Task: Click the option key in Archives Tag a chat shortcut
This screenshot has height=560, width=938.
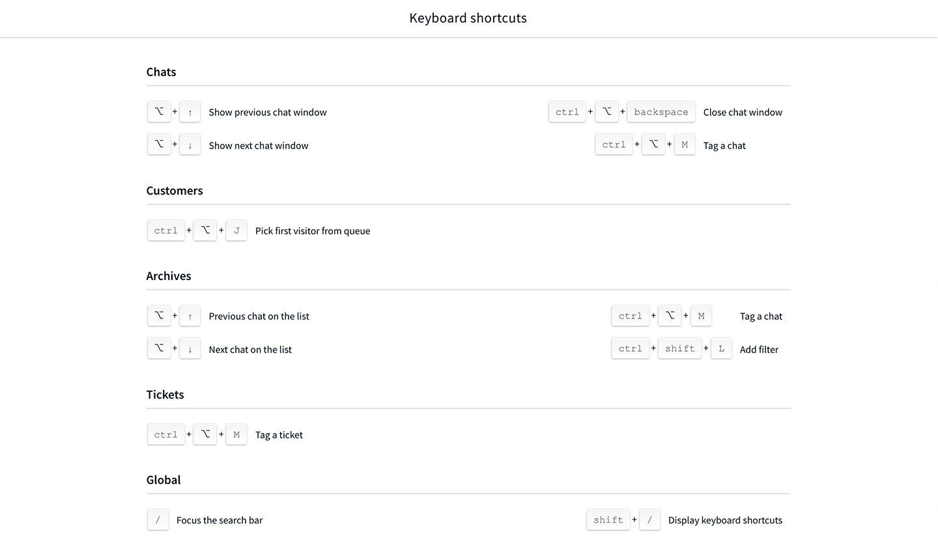Action: pyautogui.click(x=670, y=316)
